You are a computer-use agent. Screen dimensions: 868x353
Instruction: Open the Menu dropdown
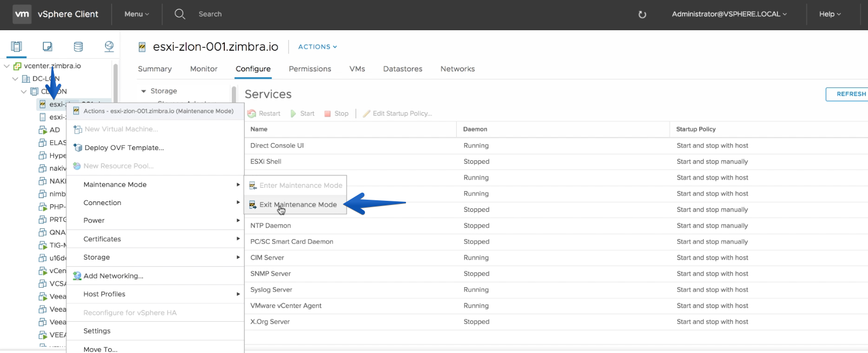136,14
